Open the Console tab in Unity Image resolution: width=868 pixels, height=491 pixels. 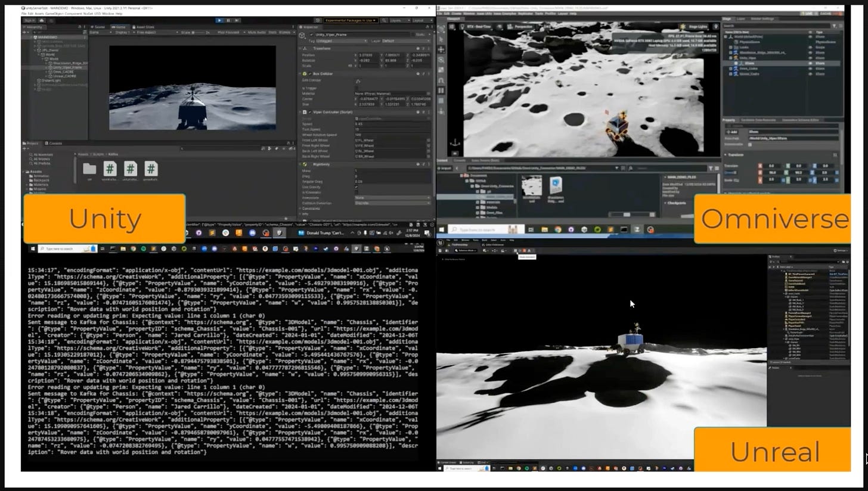point(55,143)
